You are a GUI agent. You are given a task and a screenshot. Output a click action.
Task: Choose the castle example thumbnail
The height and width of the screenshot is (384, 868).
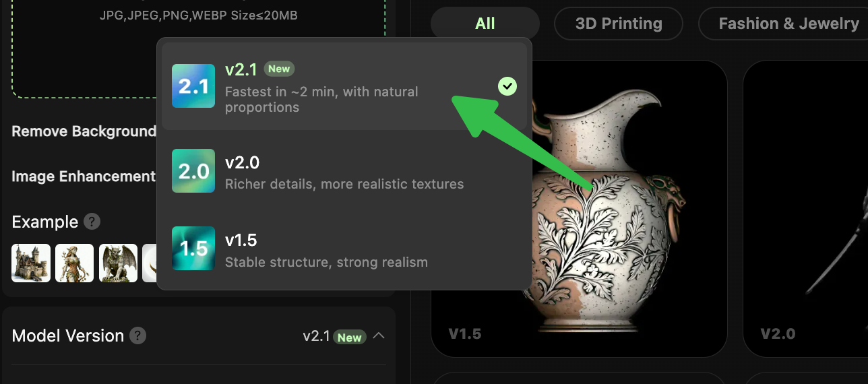click(31, 263)
